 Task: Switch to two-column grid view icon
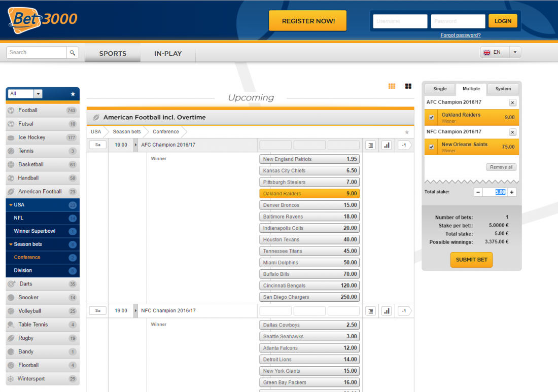408,86
